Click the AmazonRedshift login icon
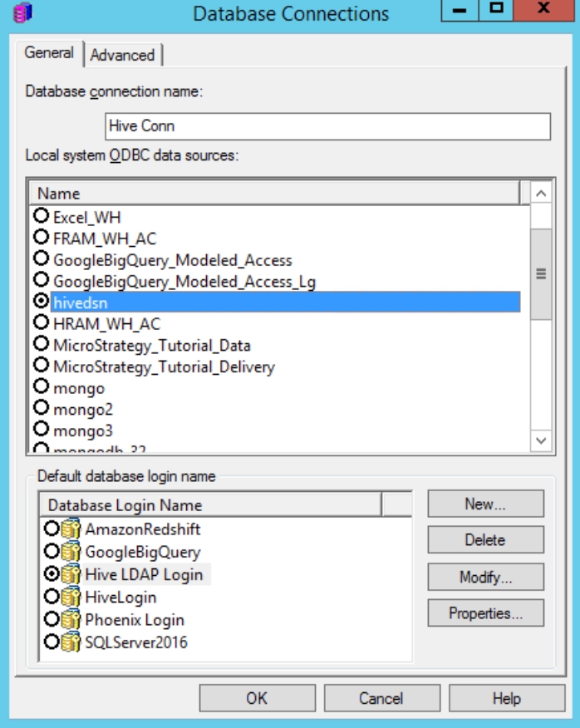This screenshot has height=728, width=580. pos(71,529)
